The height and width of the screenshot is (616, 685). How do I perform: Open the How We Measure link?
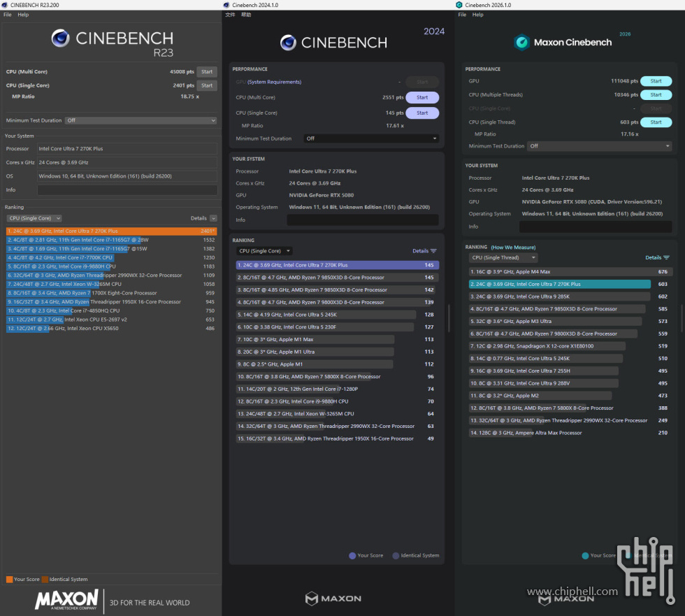pyautogui.click(x=513, y=248)
